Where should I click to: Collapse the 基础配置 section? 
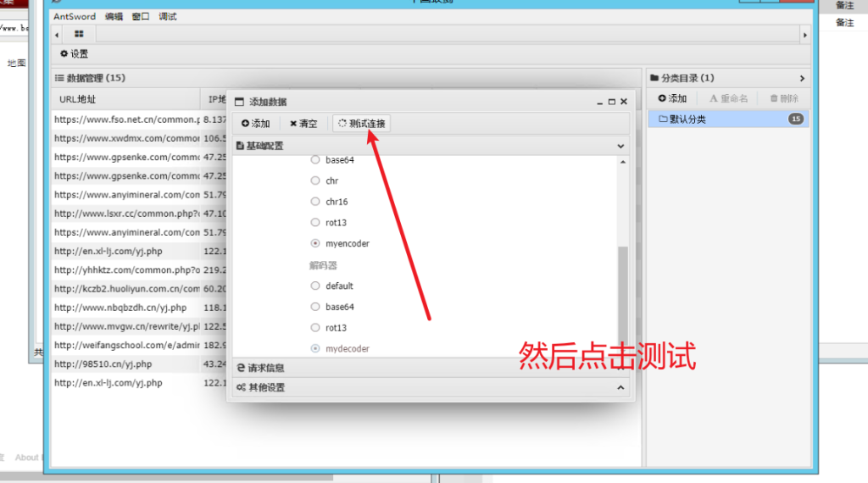click(x=621, y=146)
